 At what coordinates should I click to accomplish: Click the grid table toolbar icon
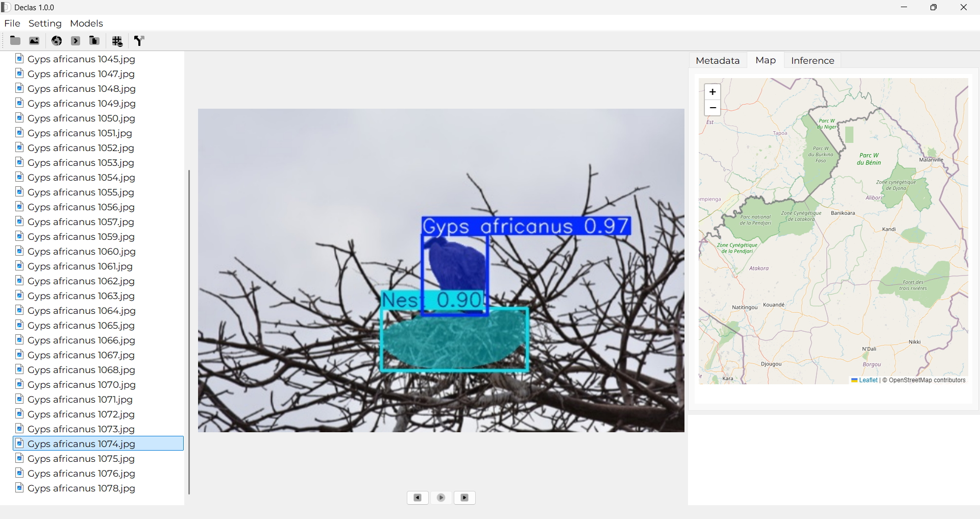(x=117, y=41)
